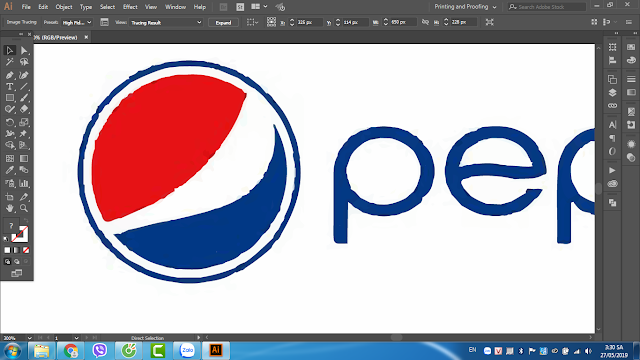The width and height of the screenshot is (640, 360).
Task: Select the Gradient tool
Action: (24, 158)
